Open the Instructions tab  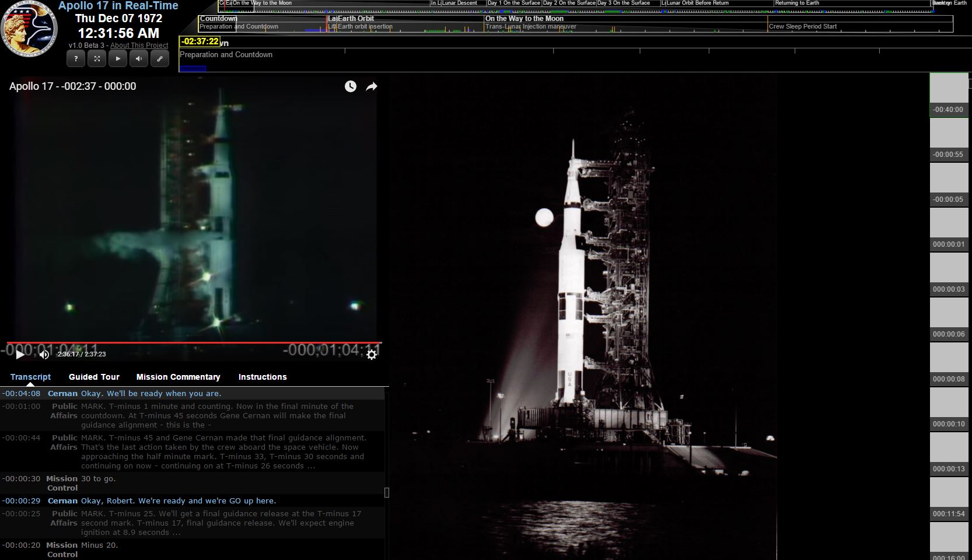[263, 377]
